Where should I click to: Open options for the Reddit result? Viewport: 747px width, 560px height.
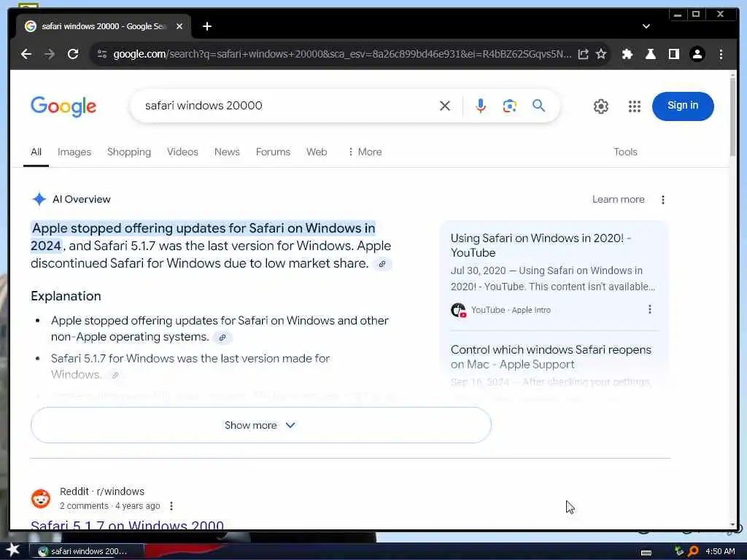pyautogui.click(x=171, y=506)
